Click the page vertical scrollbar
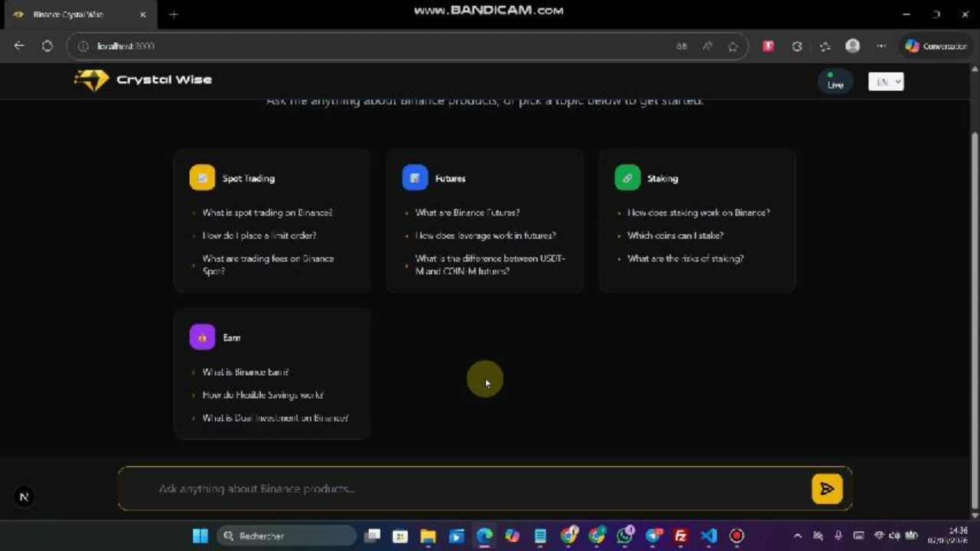980x551 pixels. pyautogui.click(x=975, y=321)
